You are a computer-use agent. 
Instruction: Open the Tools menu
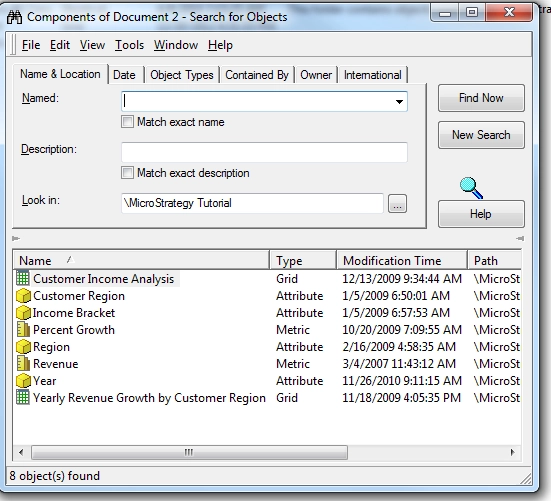tap(129, 45)
